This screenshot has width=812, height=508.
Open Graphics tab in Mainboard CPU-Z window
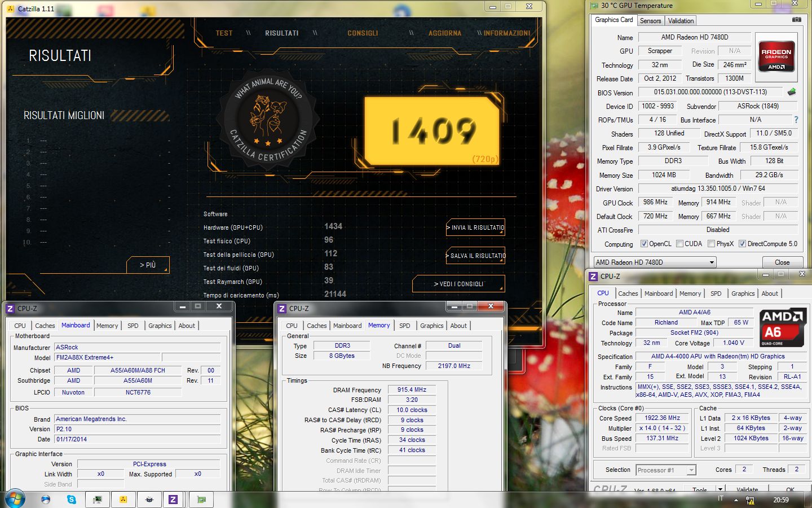pos(160,326)
